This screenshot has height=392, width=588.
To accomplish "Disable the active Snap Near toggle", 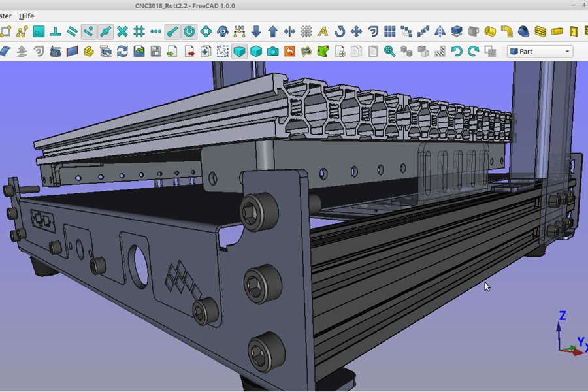I will coord(89,31).
